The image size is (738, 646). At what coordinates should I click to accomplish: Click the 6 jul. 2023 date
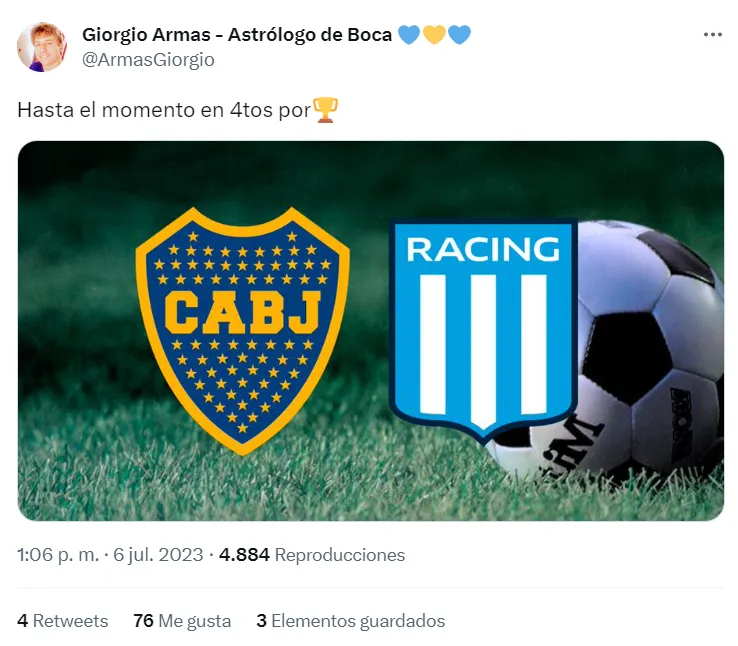click(158, 555)
